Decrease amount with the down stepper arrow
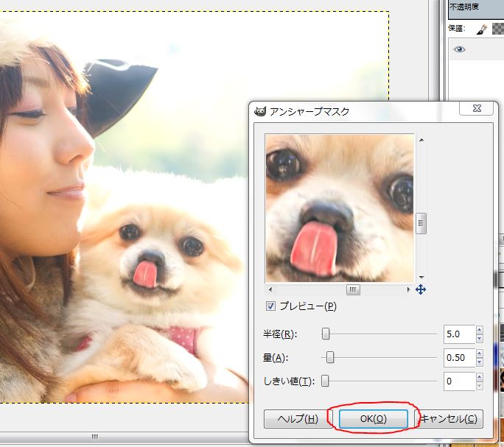The width and height of the screenshot is (504, 447). click(x=480, y=362)
